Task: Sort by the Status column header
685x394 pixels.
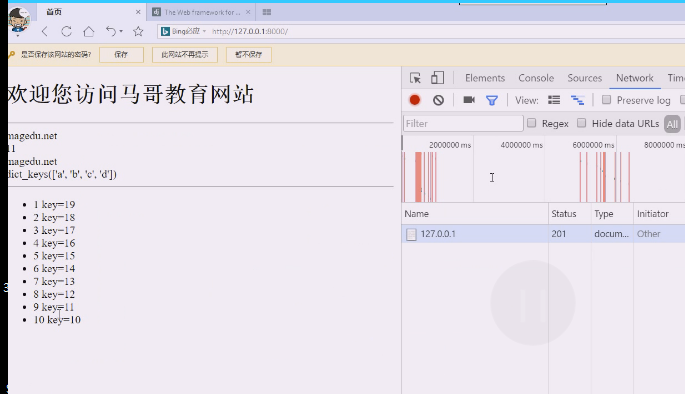Action: click(570, 214)
